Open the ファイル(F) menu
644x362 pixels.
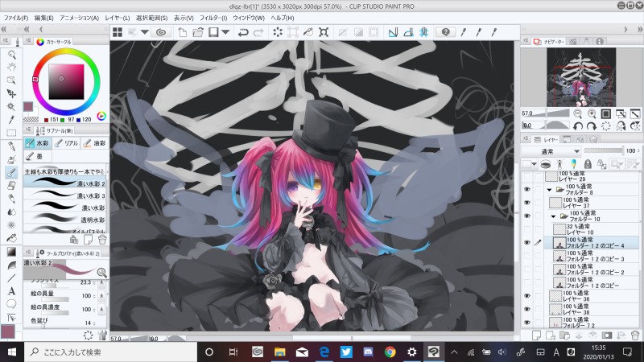[16, 18]
